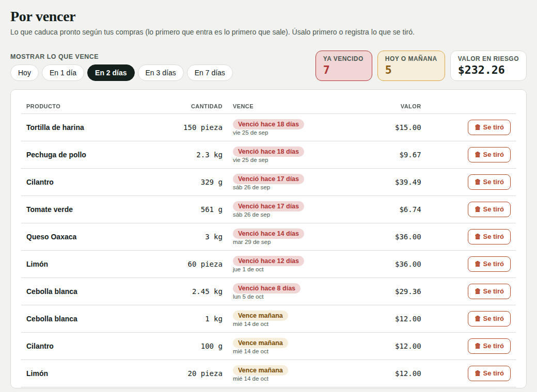Click the quantity "561 g"

point(211,210)
